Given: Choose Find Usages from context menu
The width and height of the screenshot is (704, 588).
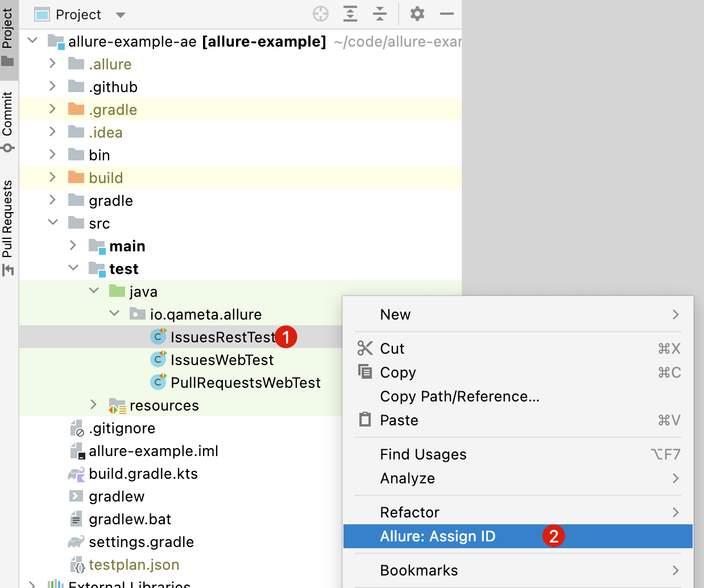Looking at the screenshot, I should point(518,454).
